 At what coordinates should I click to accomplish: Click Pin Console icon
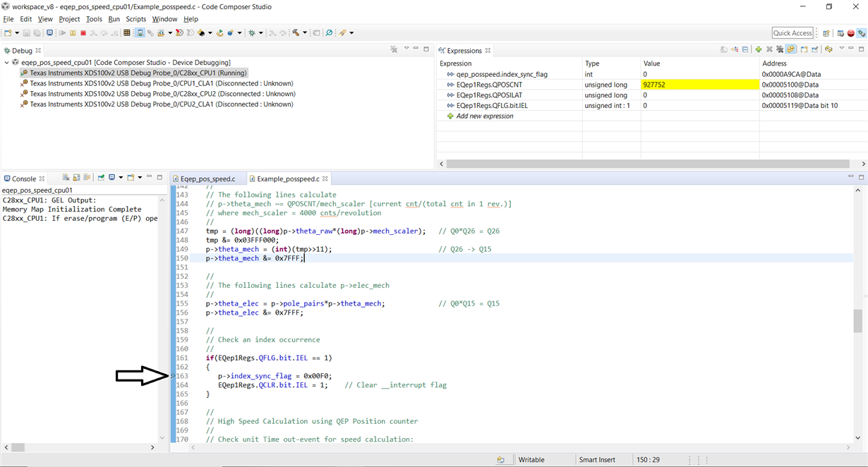(101, 177)
